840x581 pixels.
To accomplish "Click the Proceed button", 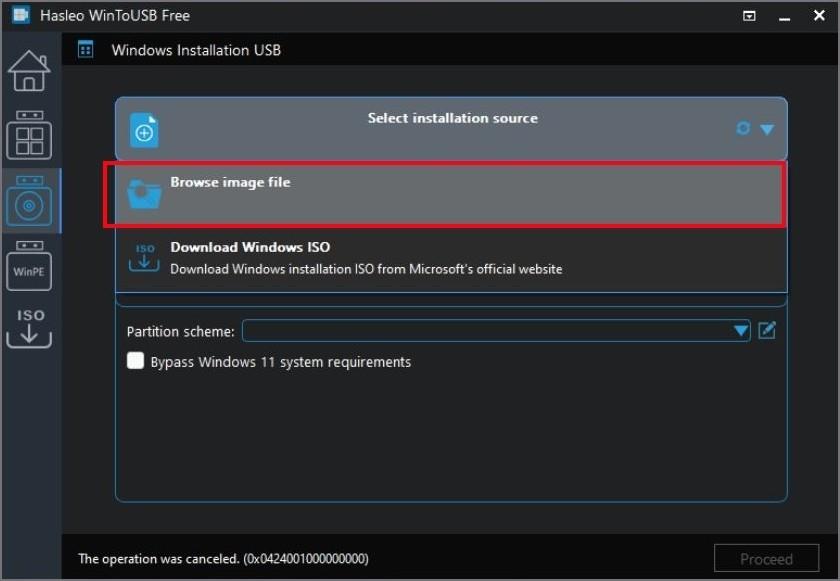I will [766, 559].
